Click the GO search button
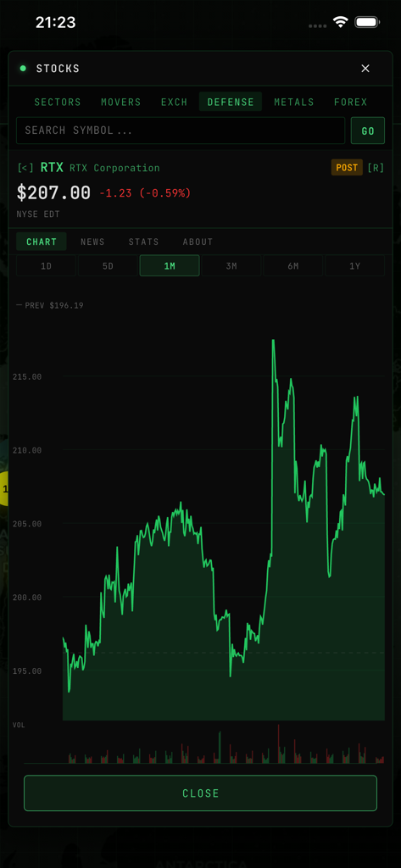This screenshot has width=401, height=868. (x=368, y=131)
